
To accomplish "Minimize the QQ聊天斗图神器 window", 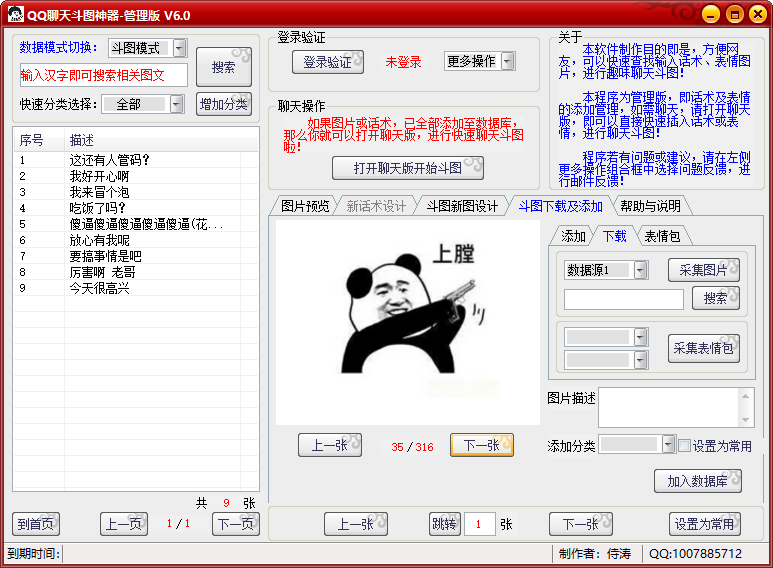I will tap(710, 14).
